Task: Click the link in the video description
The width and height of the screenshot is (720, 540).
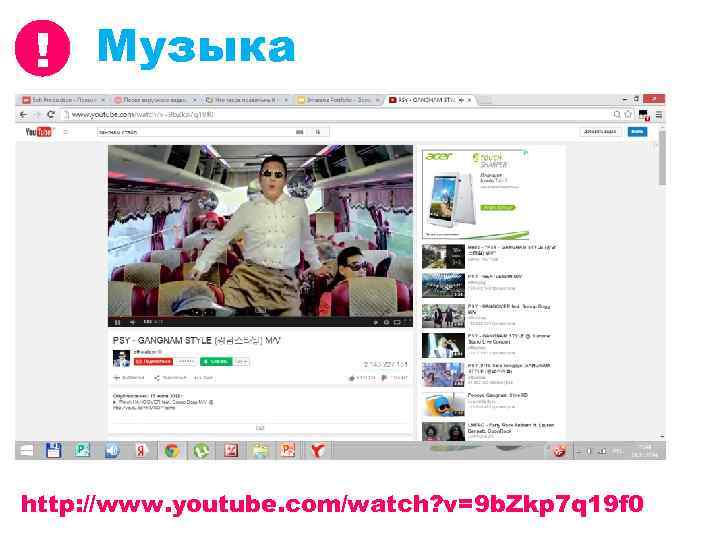Action: tap(144, 408)
